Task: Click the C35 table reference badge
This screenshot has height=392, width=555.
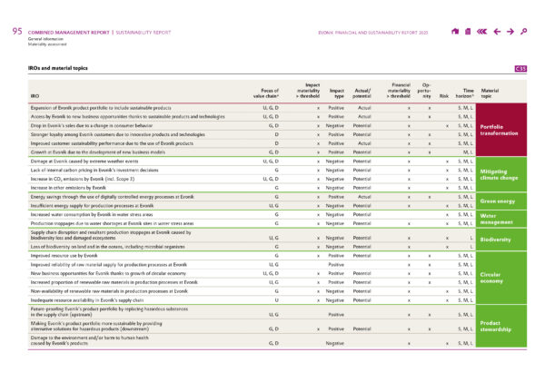Action: [x=520, y=68]
